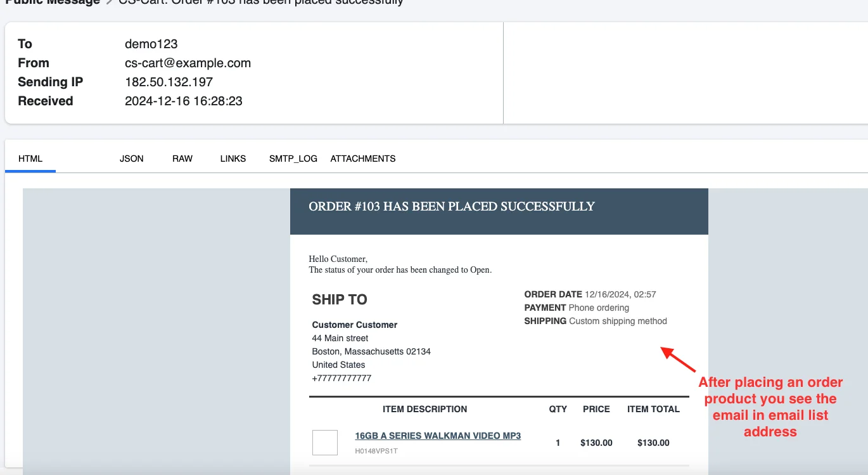The width and height of the screenshot is (868, 475).
Task: Click the ITEM DESCRIPTION column header
Action: coord(425,409)
